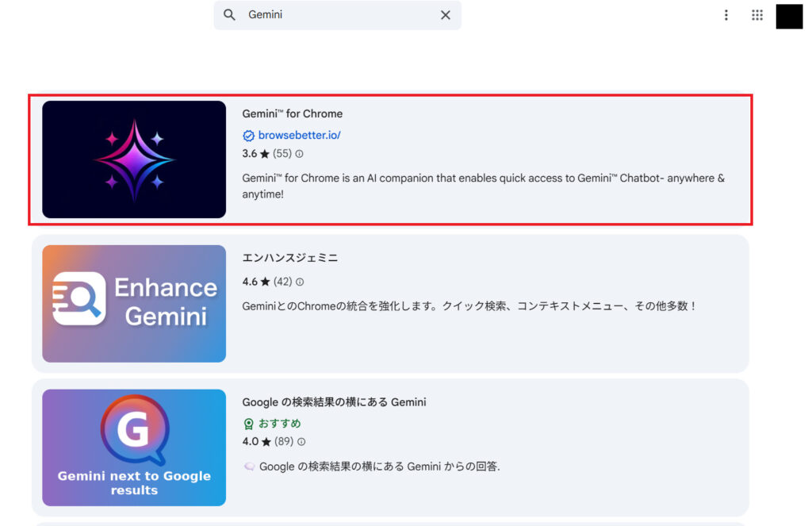This screenshot has height=526, width=812.
Task: Click the おすすめ featured badge
Action: click(273, 424)
